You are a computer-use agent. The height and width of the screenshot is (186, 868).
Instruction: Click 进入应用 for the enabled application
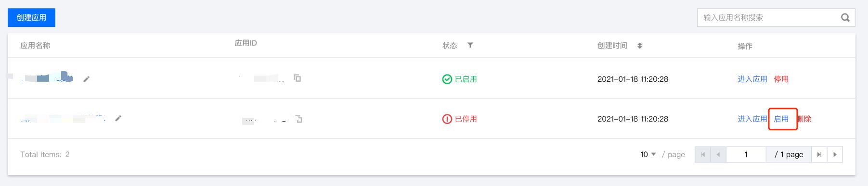(752, 79)
